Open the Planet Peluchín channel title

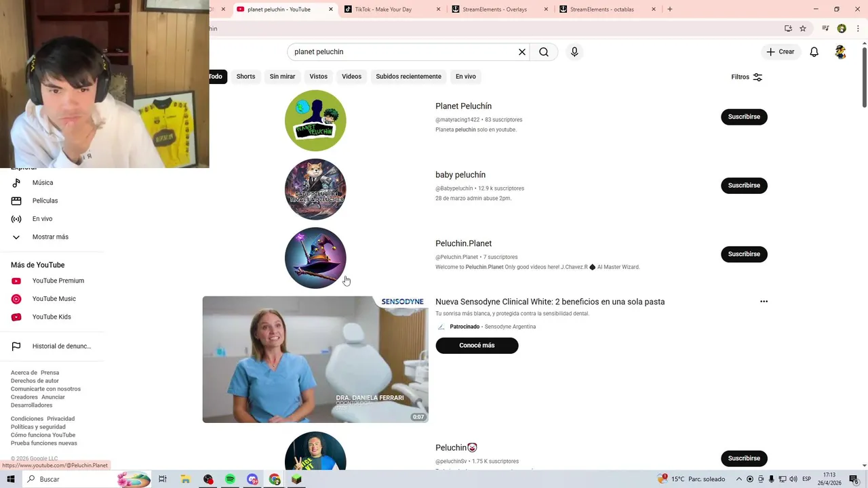pos(463,106)
